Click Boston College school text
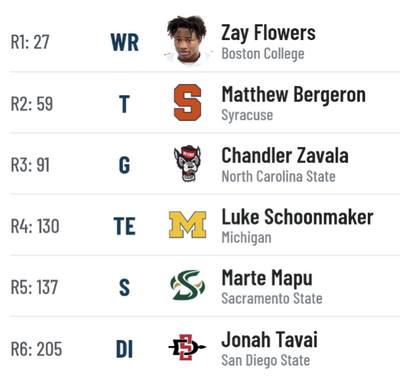This screenshot has height=382, width=400. (263, 54)
